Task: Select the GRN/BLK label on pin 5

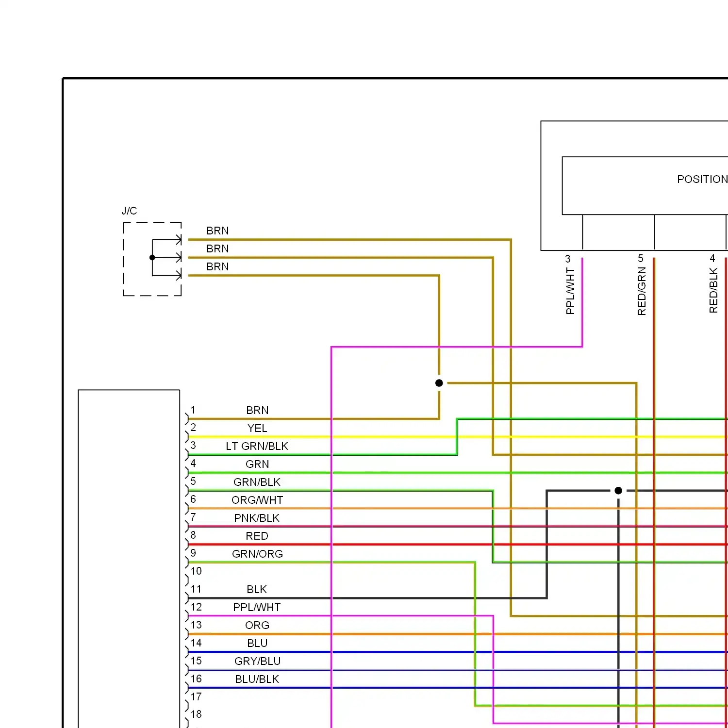Action: 257,482
